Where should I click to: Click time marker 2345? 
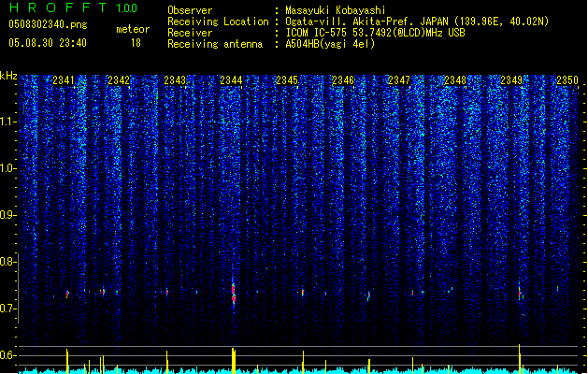tap(287, 80)
